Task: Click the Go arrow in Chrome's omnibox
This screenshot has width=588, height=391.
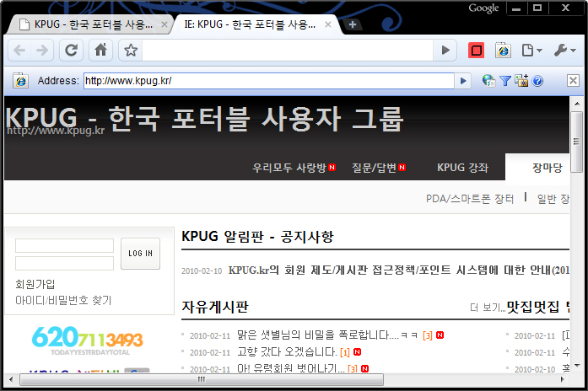Action: (445, 50)
